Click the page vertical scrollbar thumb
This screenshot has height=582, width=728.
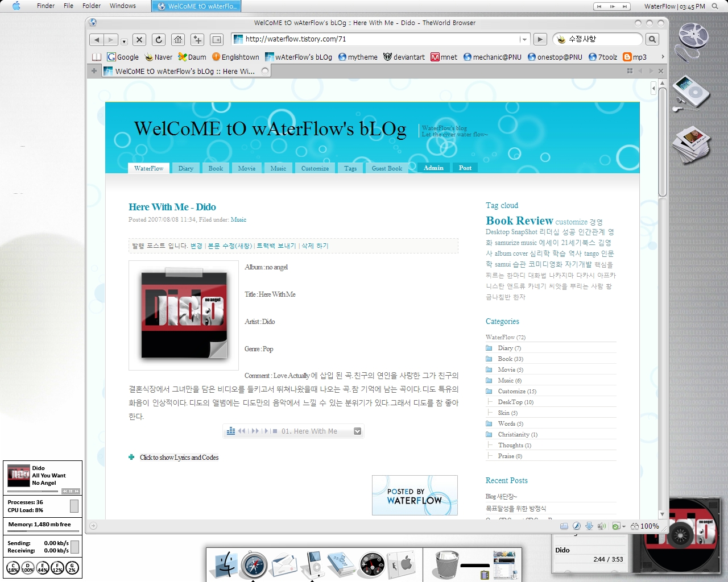click(x=662, y=142)
